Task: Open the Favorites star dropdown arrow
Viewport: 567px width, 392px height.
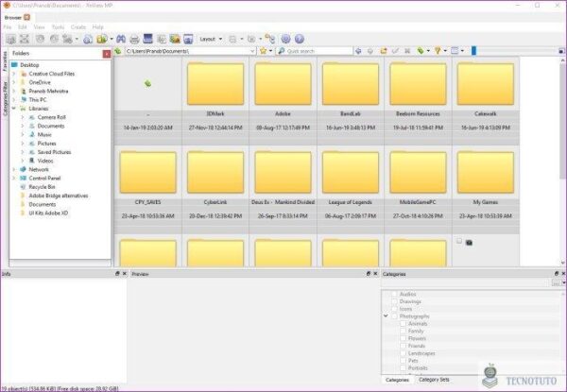Action: [x=270, y=51]
